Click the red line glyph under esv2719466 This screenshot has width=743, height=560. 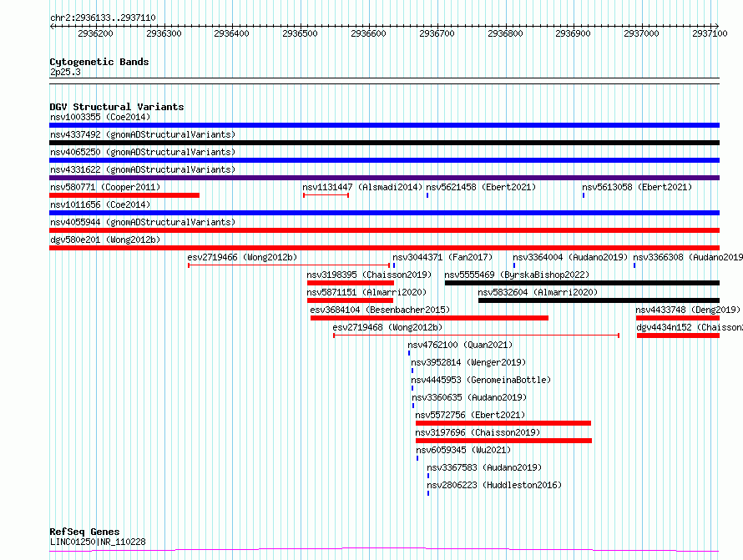point(289,265)
